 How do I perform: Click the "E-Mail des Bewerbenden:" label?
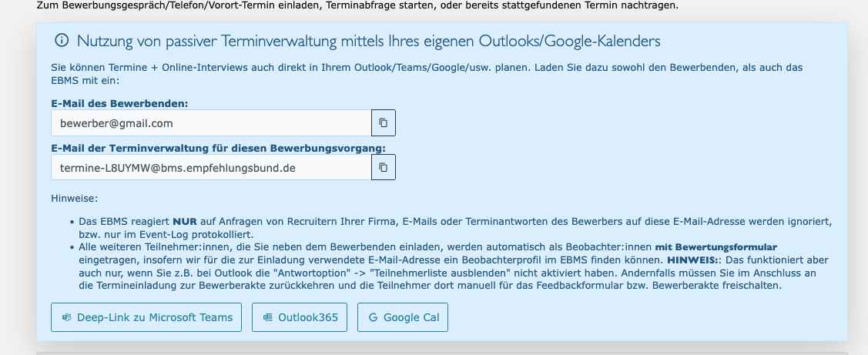[x=119, y=103]
